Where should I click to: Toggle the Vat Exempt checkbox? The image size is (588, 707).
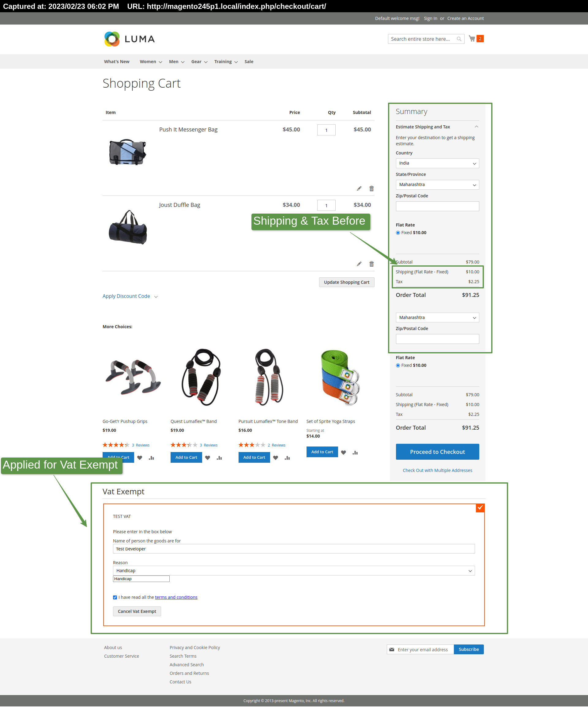480,508
